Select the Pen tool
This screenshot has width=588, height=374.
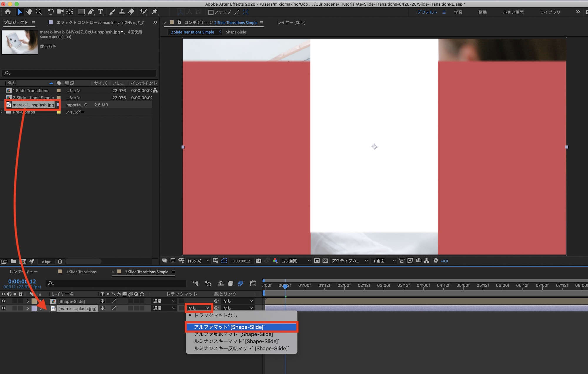pos(91,12)
